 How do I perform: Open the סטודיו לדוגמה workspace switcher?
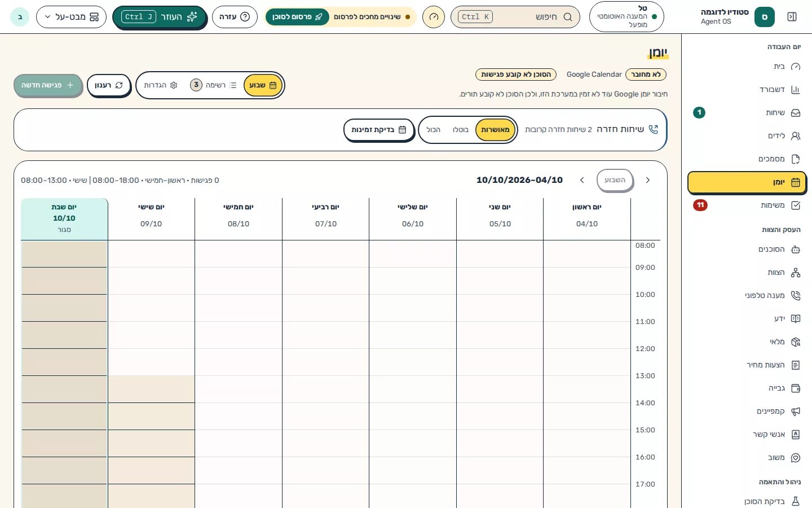coord(737,17)
